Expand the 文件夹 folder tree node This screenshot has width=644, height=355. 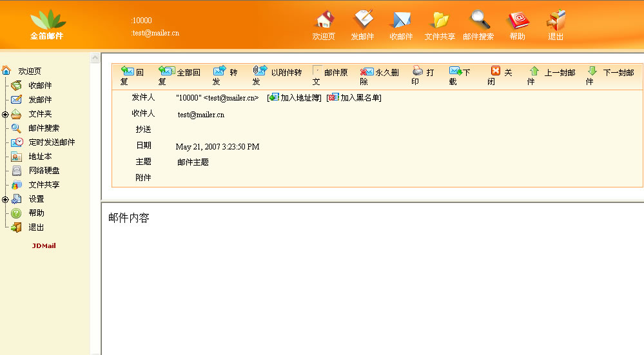pos(5,115)
